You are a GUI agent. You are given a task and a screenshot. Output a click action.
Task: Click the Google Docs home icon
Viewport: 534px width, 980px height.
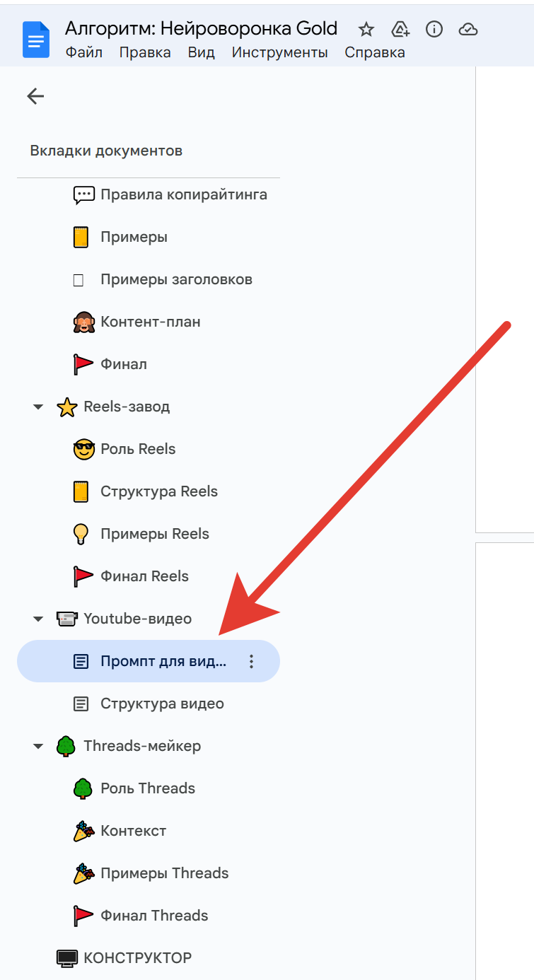pos(36,40)
